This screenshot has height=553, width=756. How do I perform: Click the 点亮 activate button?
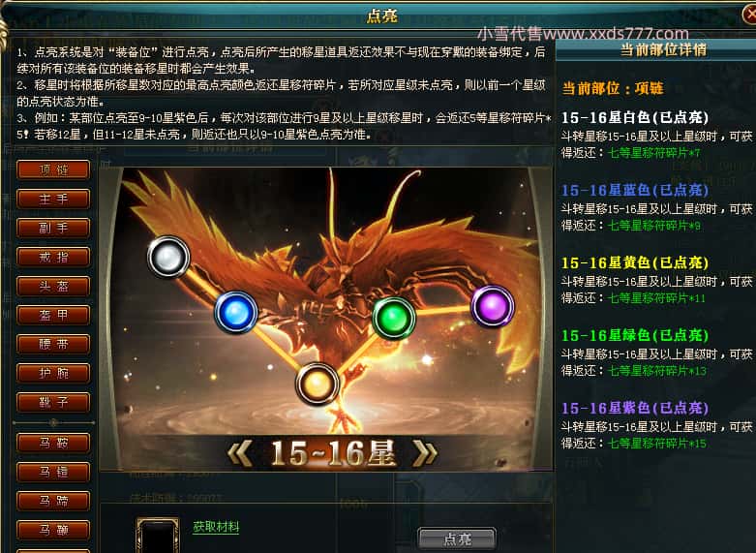[457, 538]
